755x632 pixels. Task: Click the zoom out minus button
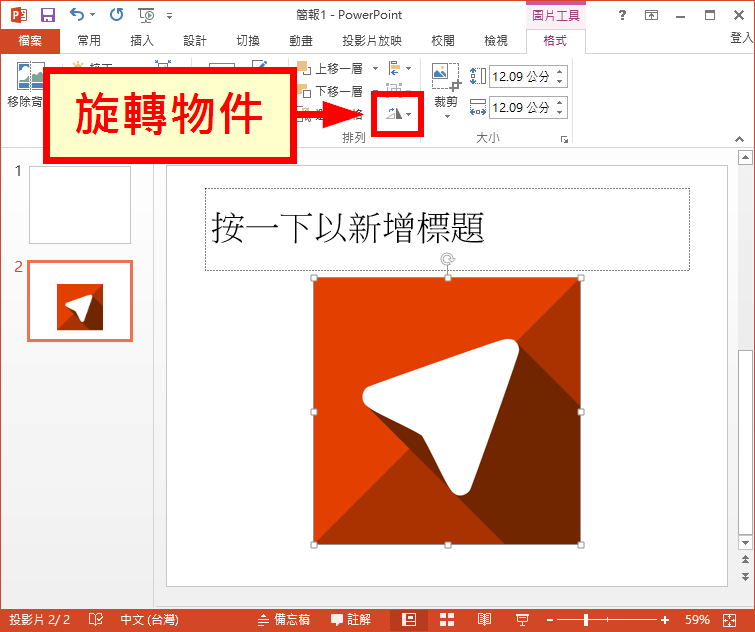tap(550, 620)
